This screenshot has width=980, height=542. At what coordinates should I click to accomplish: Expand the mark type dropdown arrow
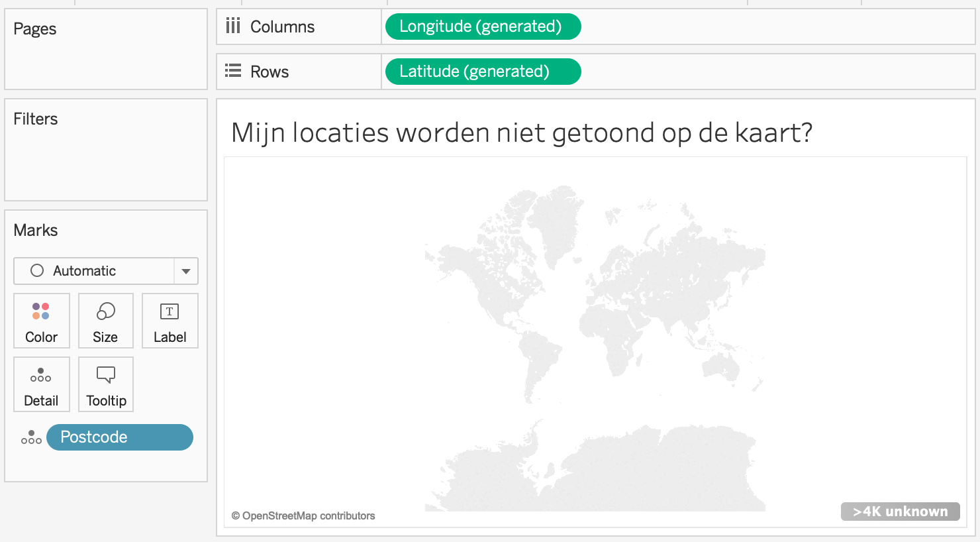coord(186,271)
